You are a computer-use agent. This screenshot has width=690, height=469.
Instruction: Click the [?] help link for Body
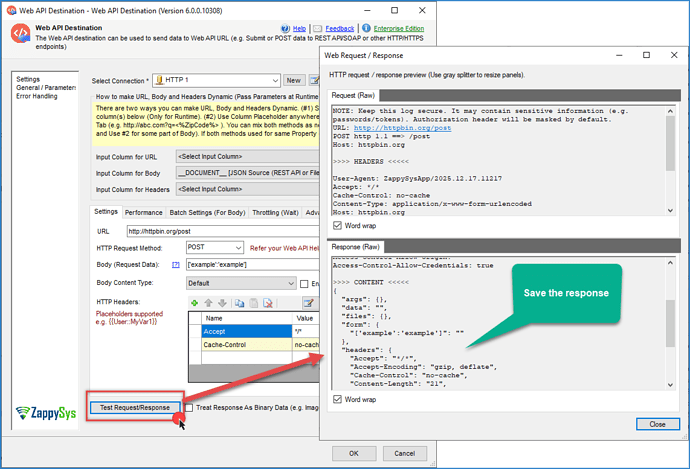tap(176, 265)
